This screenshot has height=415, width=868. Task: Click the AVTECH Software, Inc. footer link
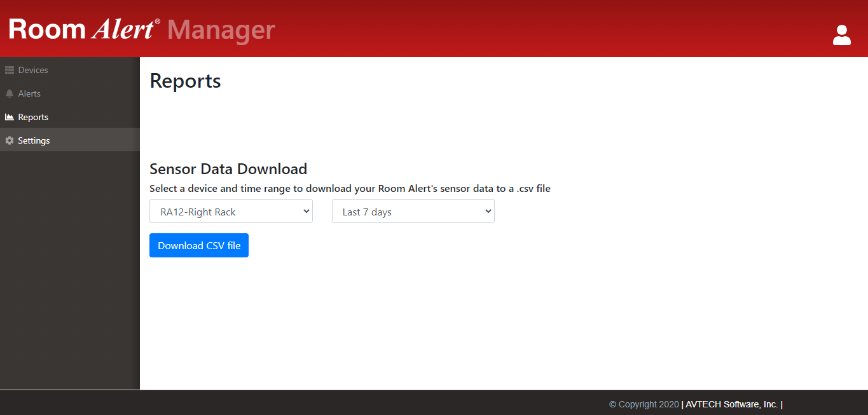click(731, 404)
